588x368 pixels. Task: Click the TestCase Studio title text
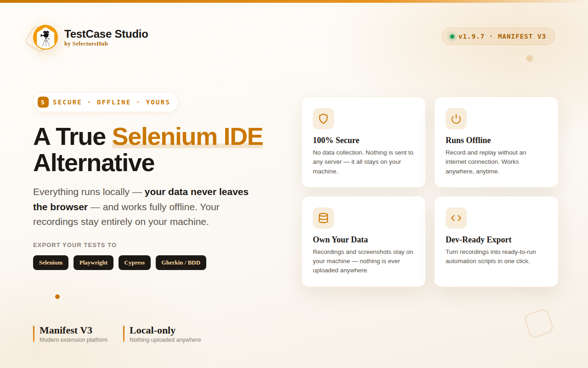coord(106,34)
